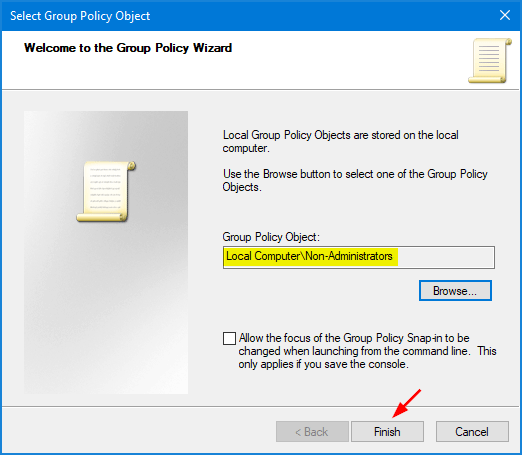
Task: Close the Select Group Policy Object dialog
Action: [x=505, y=15]
